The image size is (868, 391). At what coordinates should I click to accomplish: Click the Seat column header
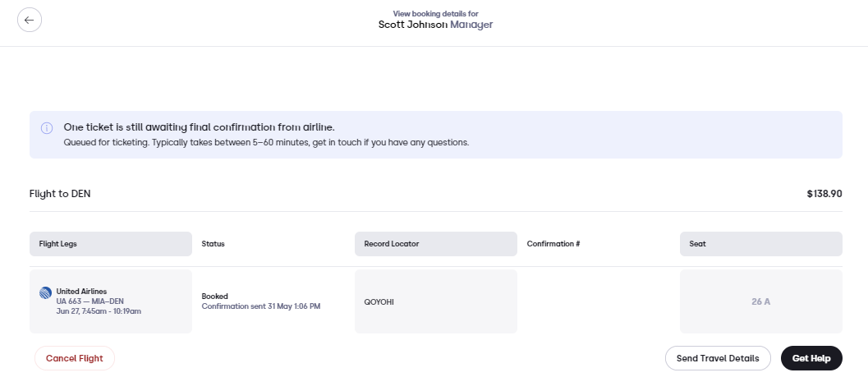[x=761, y=244]
